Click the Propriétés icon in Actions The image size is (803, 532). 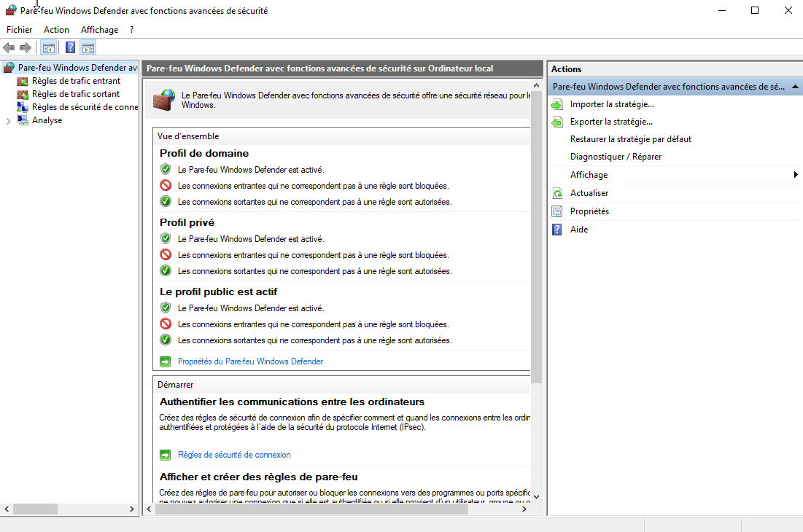[x=557, y=211]
